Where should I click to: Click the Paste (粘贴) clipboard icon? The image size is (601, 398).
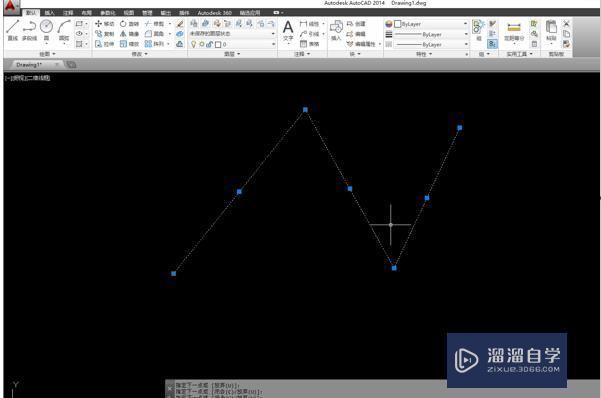(551, 30)
